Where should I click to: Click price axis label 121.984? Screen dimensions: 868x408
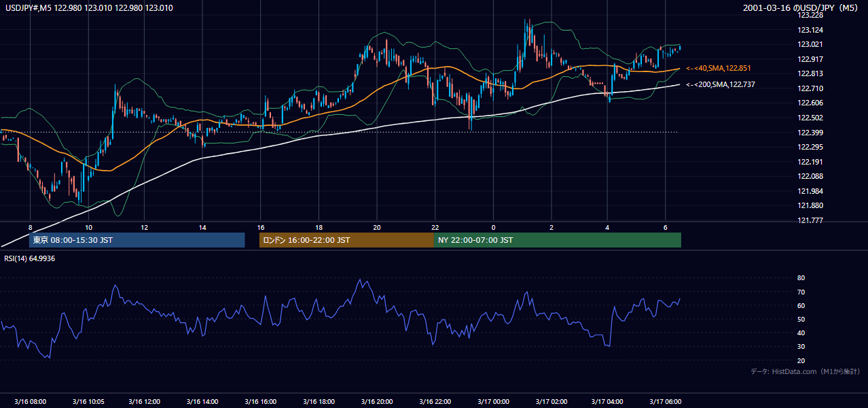[x=811, y=191]
